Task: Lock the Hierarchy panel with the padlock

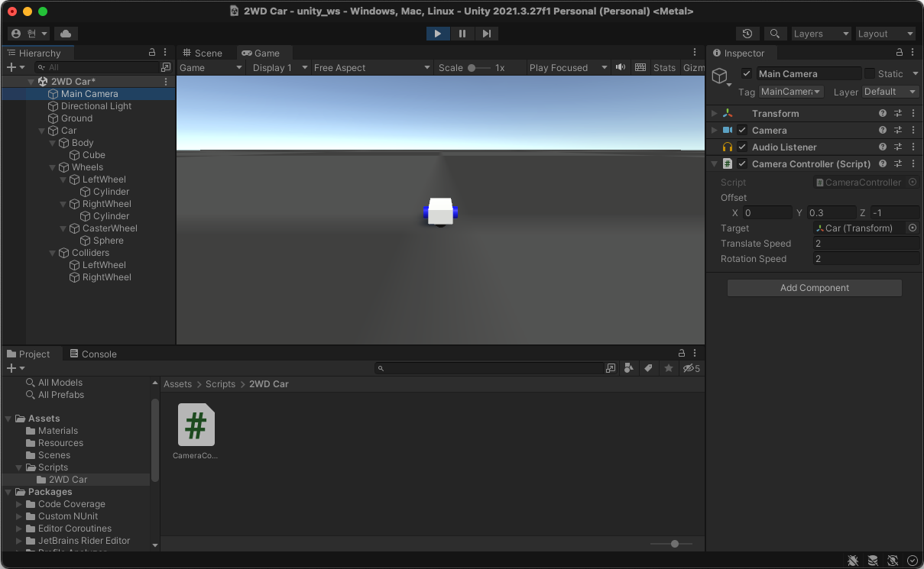Action: point(152,52)
